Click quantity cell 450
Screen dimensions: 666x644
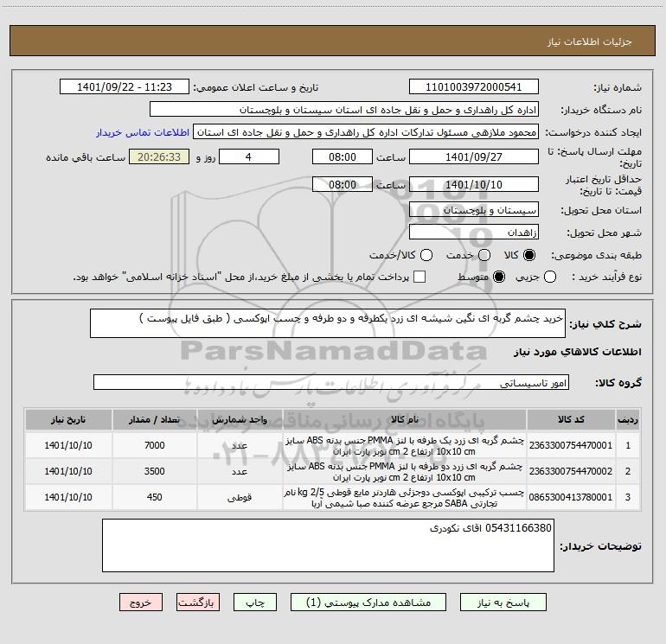[x=155, y=497]
